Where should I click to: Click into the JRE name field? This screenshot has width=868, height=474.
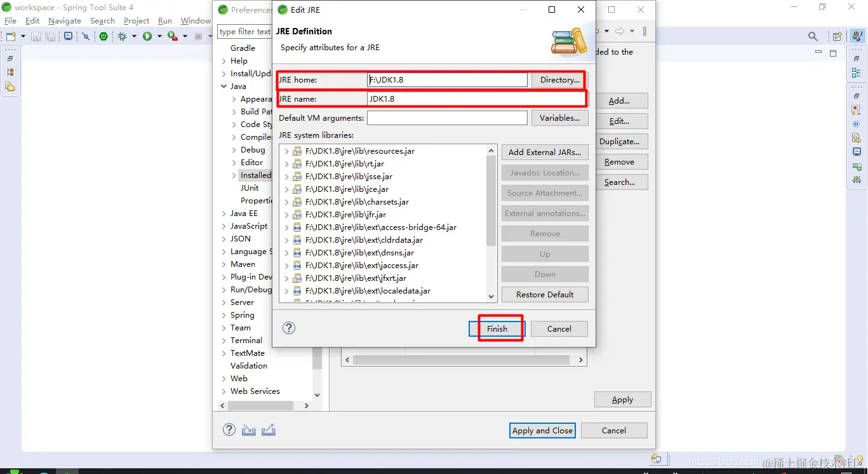click(476, 99)
